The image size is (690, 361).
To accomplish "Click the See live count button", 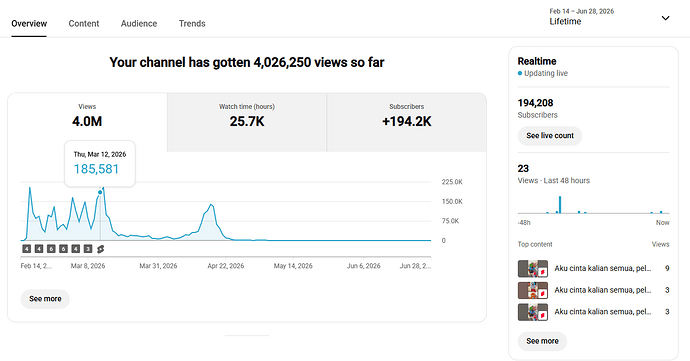I will [550, 136].
